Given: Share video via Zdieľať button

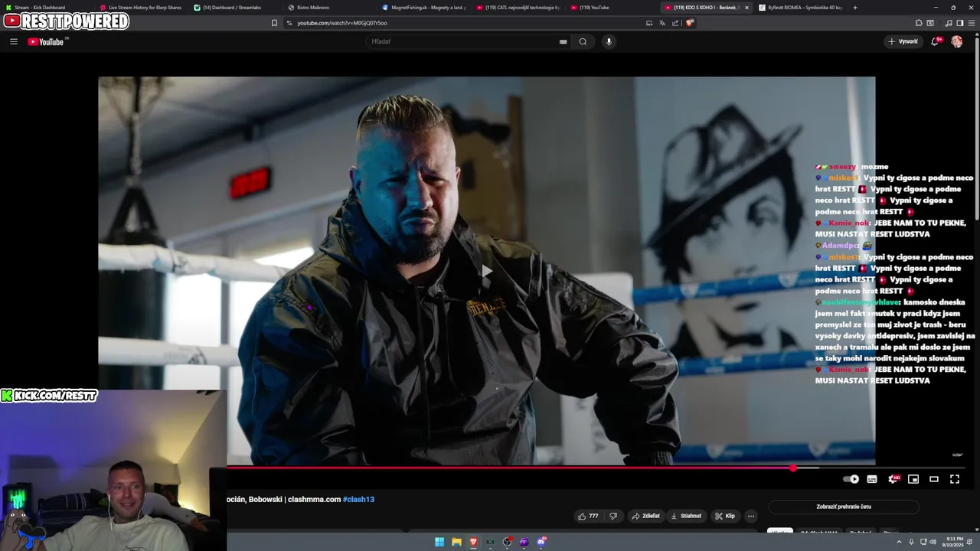Looking at the screenshot, I should [x=645, y=516].
